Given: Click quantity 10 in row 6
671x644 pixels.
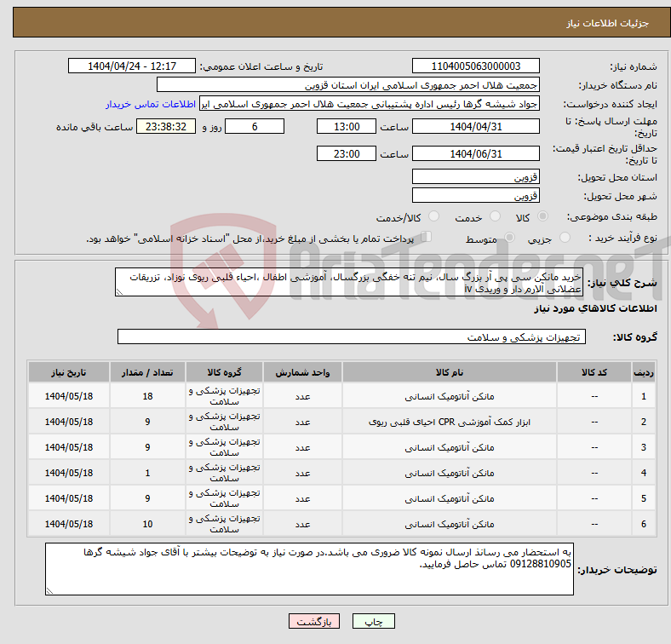Looking at the screenshot, I should click(x=147, y=524).
